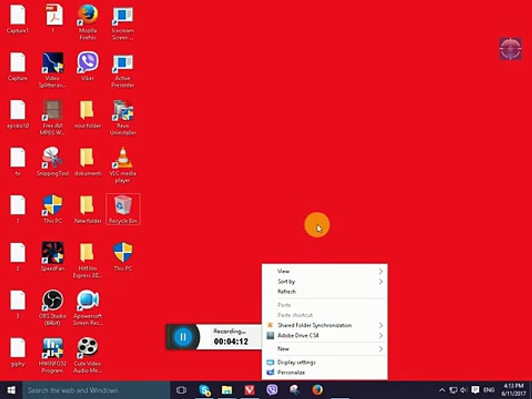Screen dimensions: 532x399
Task: Select the Apowersoft Screen Recorder shortcut
Action: click(88, 308)
